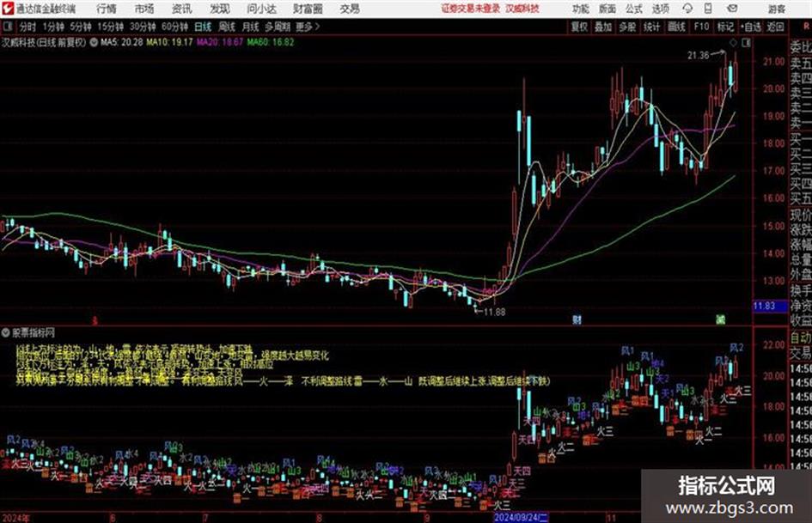Click the 2024/09/24 date marker on time axis

521,517
